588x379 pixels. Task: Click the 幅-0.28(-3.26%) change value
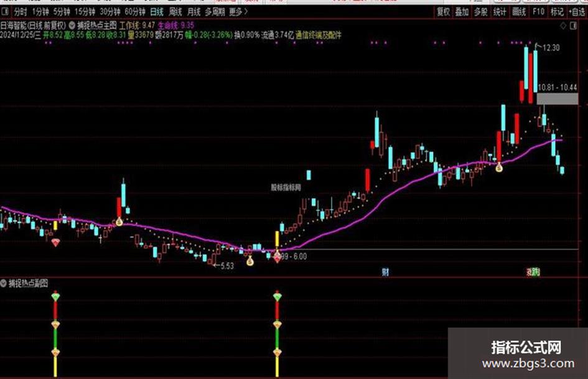pyautogui.click(x=208, y=35)
